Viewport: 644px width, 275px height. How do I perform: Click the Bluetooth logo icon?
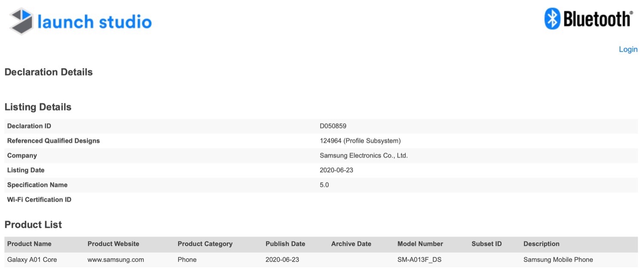click(x=552, y=19)
